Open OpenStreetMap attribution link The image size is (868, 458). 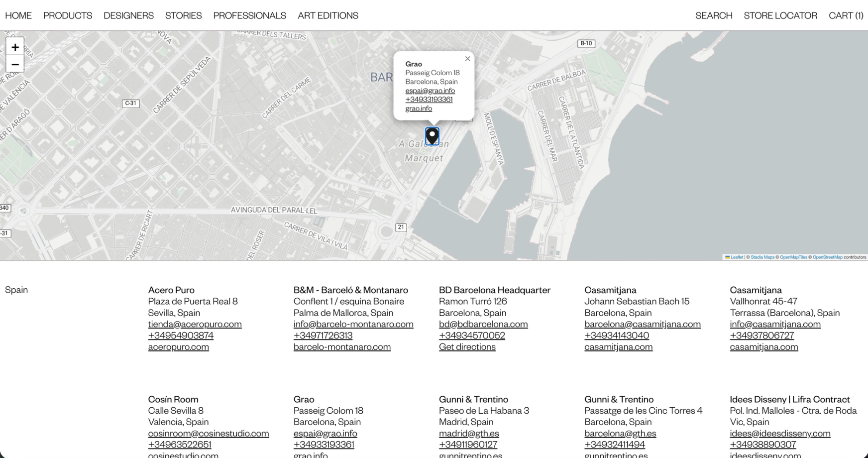point(828,257)
